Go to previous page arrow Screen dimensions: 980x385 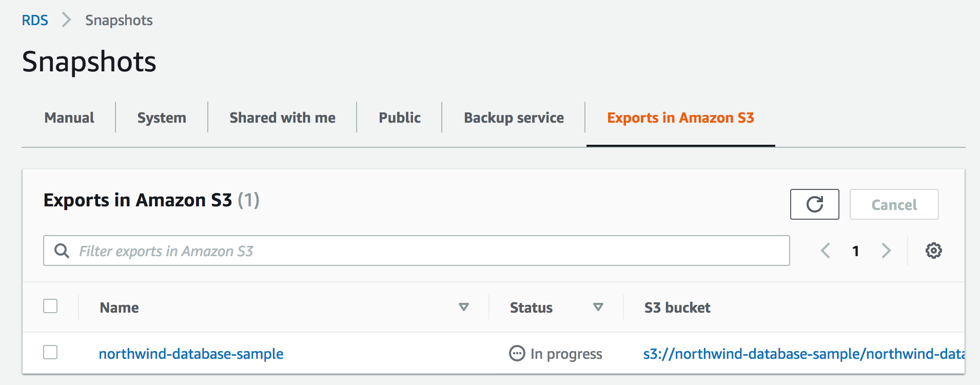(x=826, y=251)
